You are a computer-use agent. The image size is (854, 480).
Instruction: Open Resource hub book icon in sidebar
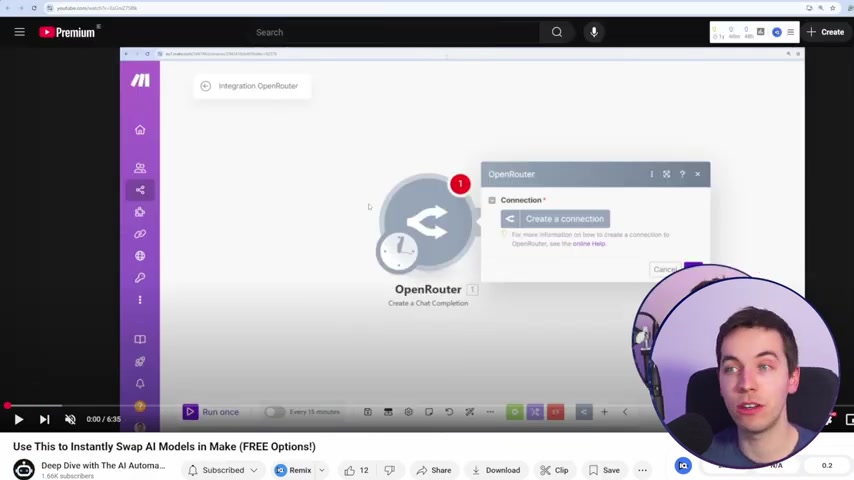[x=140, y=339]
